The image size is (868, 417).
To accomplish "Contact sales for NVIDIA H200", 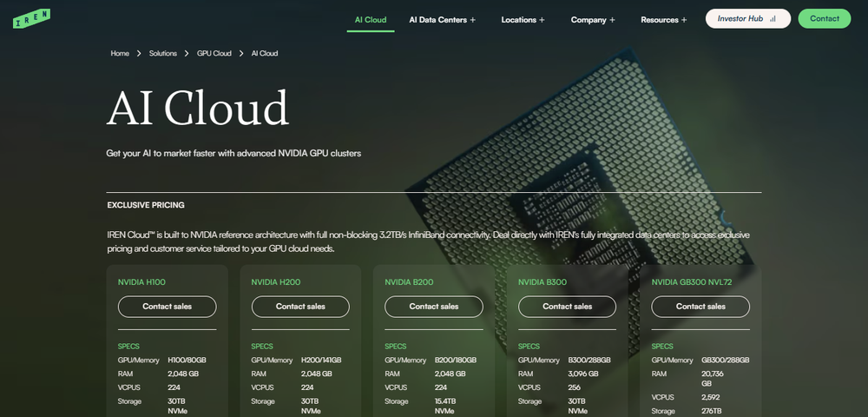I will 300,307.
